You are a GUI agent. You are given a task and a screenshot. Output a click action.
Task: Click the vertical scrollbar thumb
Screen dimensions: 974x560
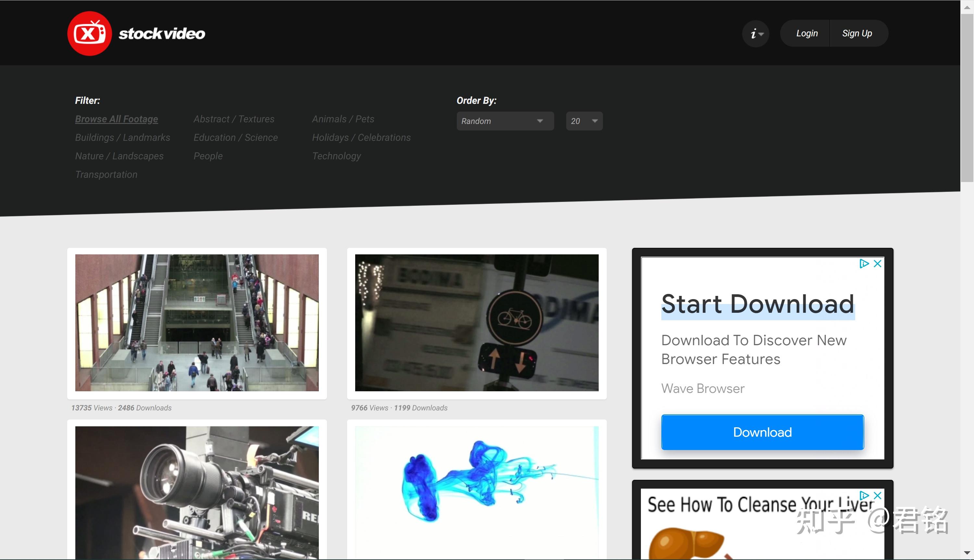(967, 98)
